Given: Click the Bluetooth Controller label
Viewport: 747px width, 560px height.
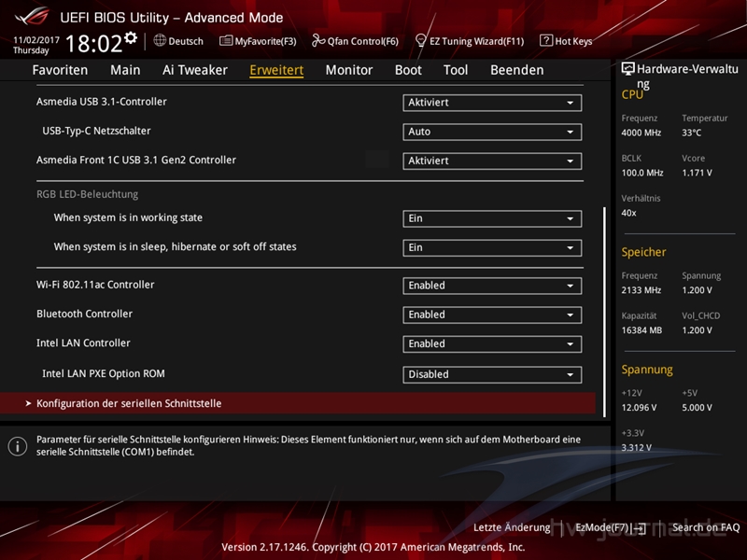Looking at the screenshot, I should tap(84, 314).
